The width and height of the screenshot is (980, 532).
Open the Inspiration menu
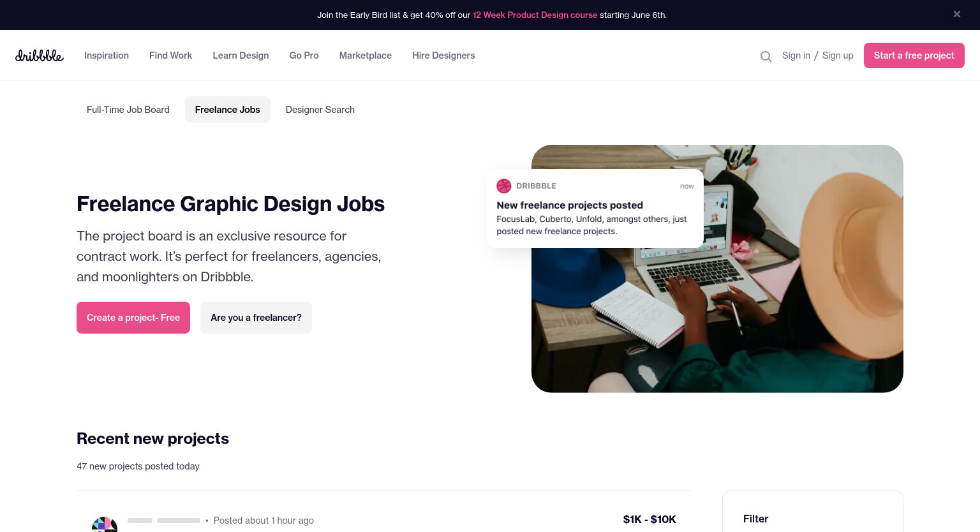click(107, 55)
